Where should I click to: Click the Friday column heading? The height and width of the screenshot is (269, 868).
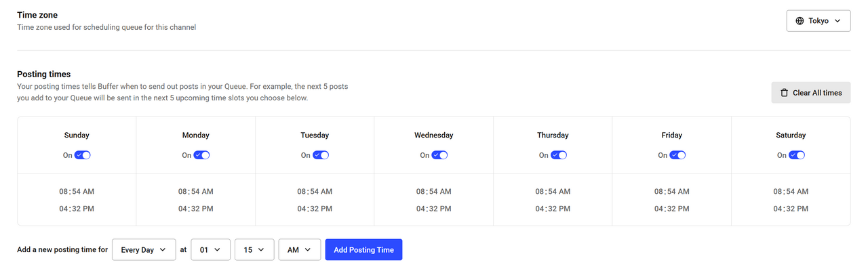pos(672,136)
